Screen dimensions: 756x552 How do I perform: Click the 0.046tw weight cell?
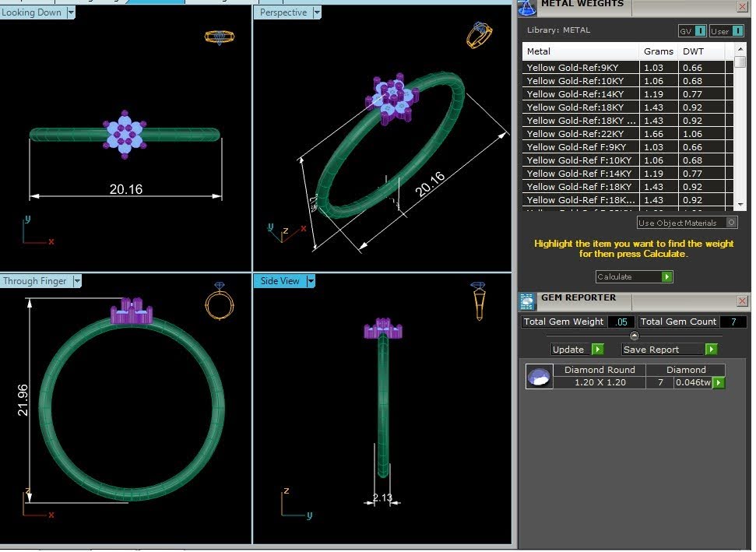click(693, 383)
